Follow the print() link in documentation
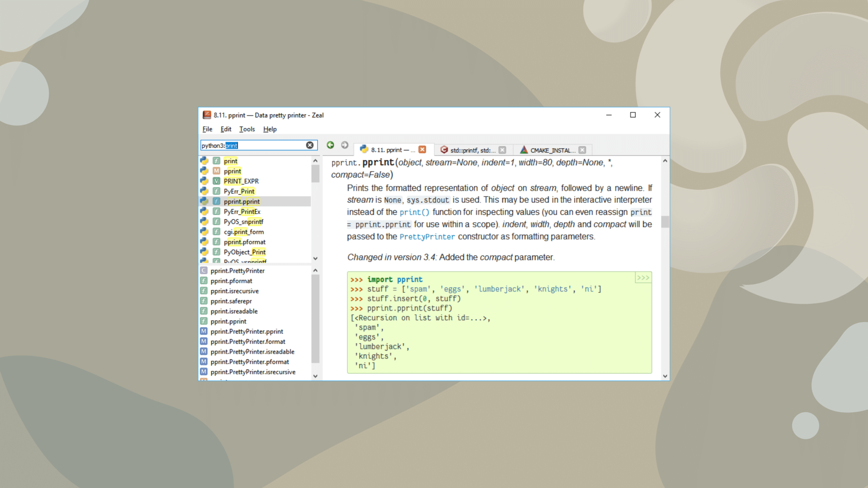This screenshot has height=488, width=868. click(414, 212)
